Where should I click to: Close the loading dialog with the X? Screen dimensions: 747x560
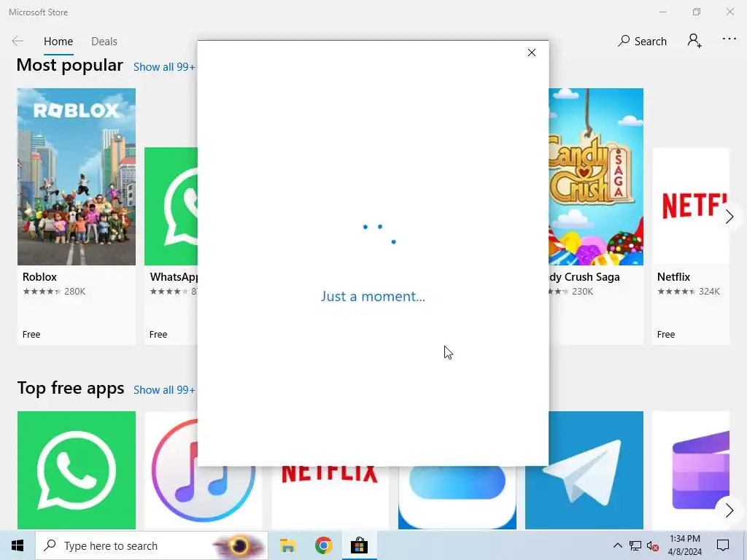[532, 52]
